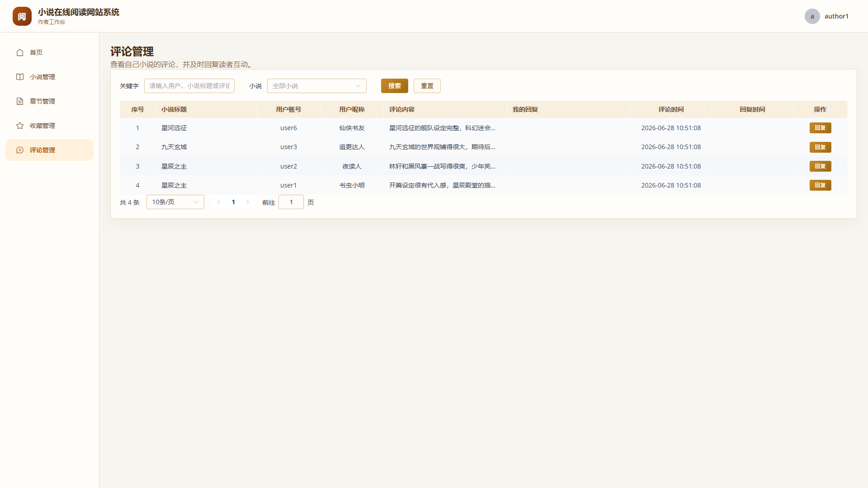The image size is (868, 488).
Task: Open 小说管理 menu item
Action: pos(49,77)
